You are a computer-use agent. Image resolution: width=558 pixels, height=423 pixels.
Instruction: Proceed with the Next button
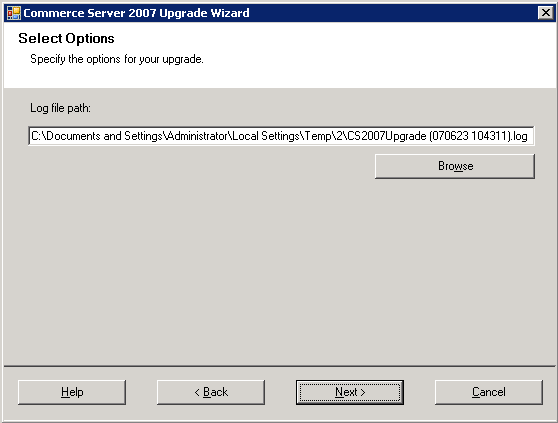point(350,392)
